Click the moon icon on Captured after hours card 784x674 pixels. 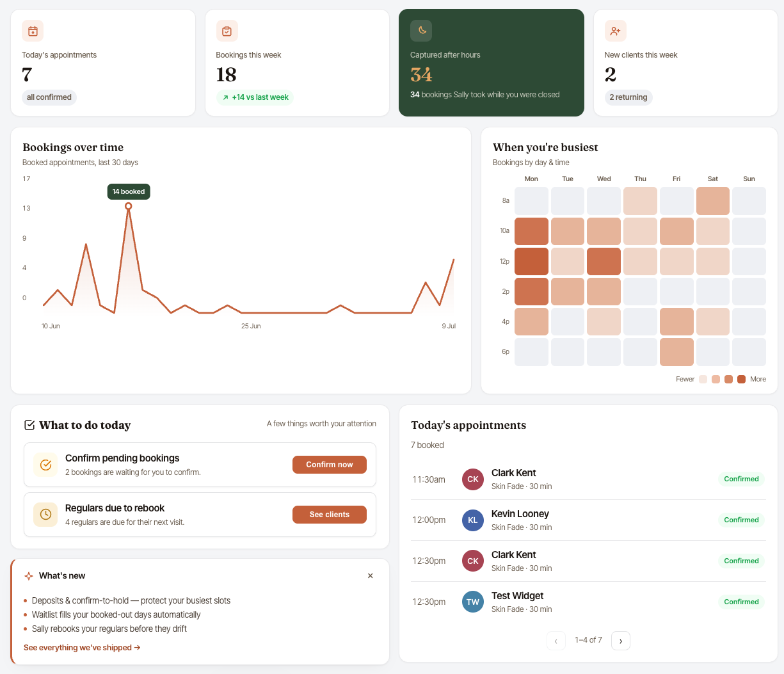pos(421,31)
